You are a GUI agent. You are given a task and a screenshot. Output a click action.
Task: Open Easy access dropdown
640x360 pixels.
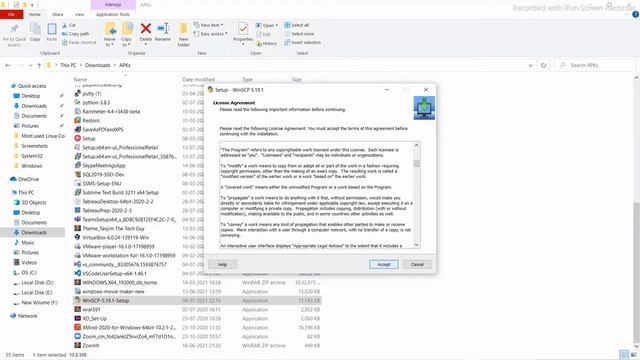(x=211, y=34)
